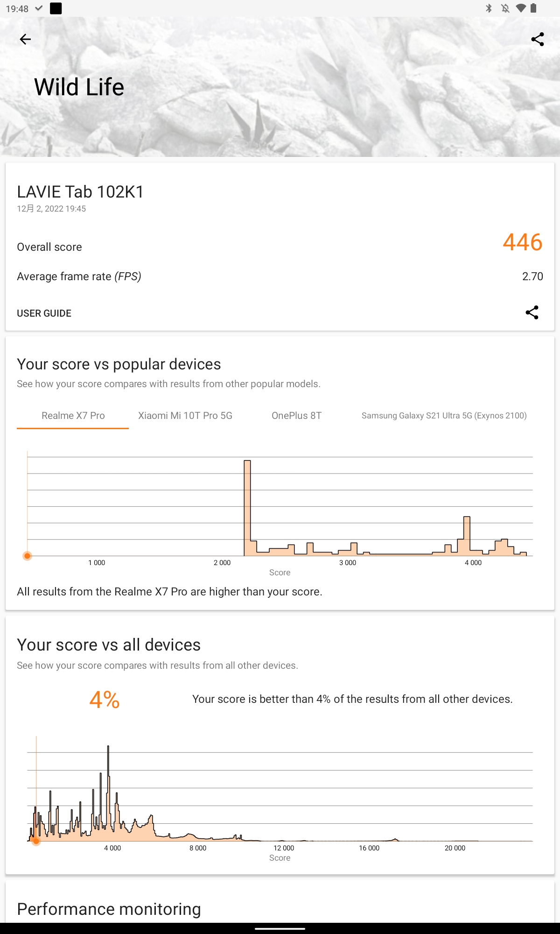Switch to Xiaomi Mi 10T Pro 5G tab
This screenshot has width=560, height=934.
pos(185,416)
